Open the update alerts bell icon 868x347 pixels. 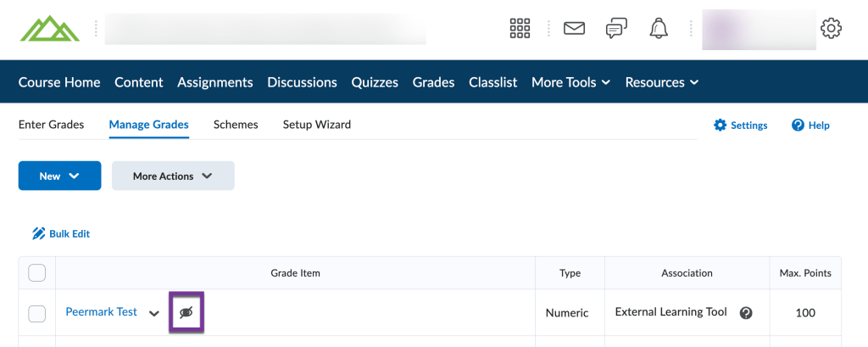659,29
